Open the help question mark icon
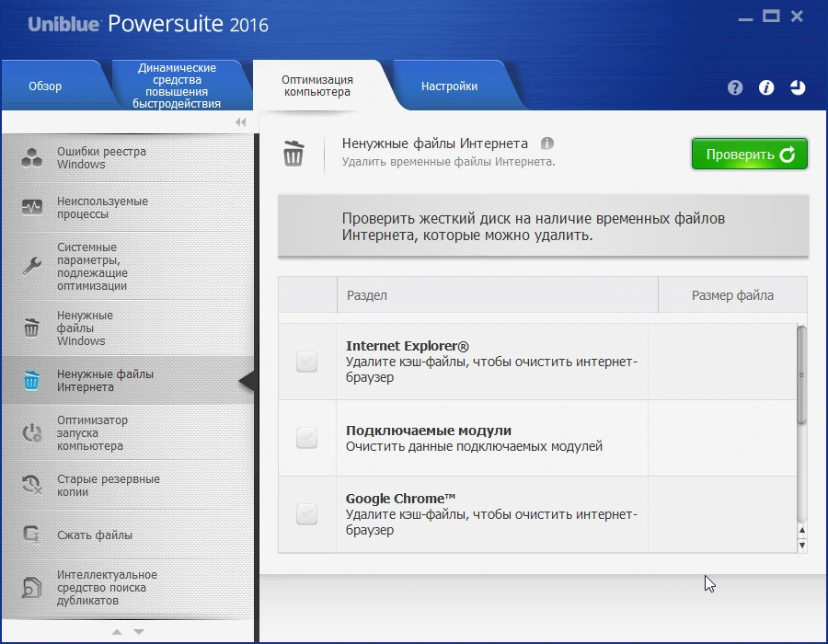 [734, 87]
